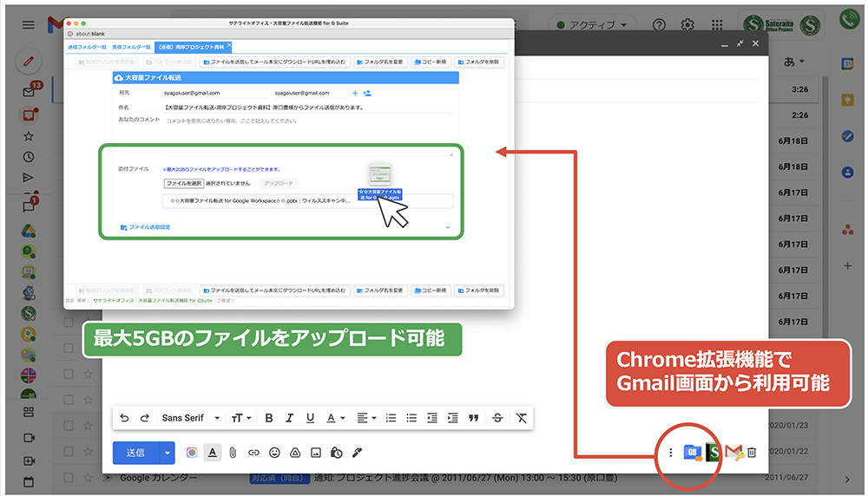Open the GB large file transfer extension

click(693, 453)
